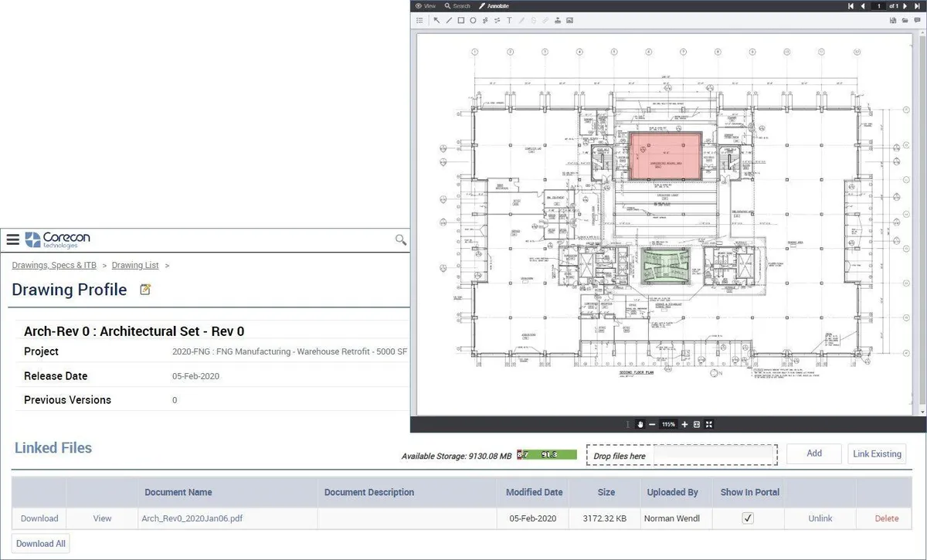Click the Drop files here area
This screenshot has height=560, width=927.
pos(681,456)
